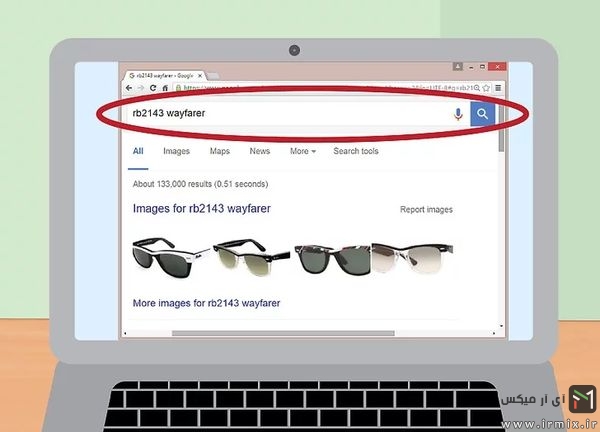
Task: Switch to the Images results tab
Action: point(176,151)
